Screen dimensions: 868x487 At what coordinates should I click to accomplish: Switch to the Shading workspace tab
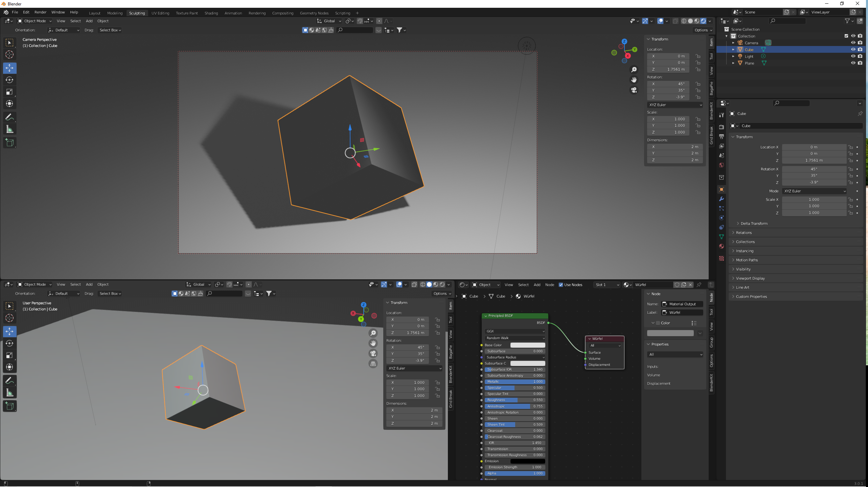point(211,13)
